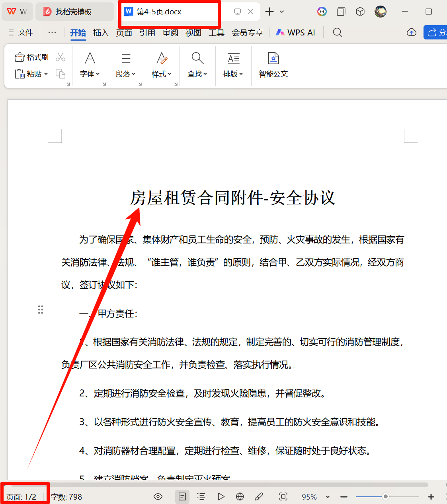The width and height of the screenshot is (447, 504).
Task: Open font group dialog launcher
Action: (104, 84)
